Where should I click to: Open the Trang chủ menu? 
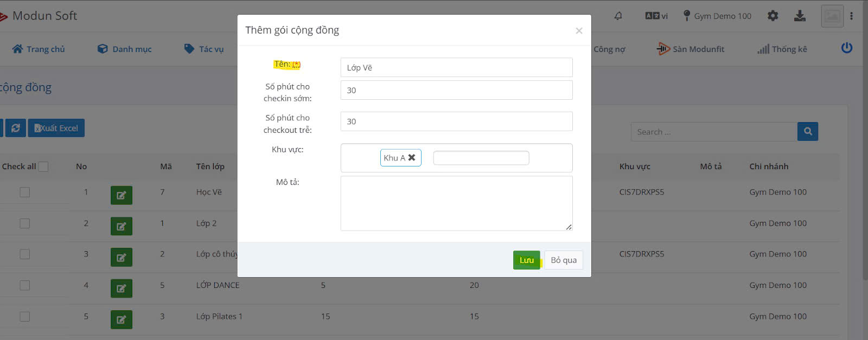39,49
